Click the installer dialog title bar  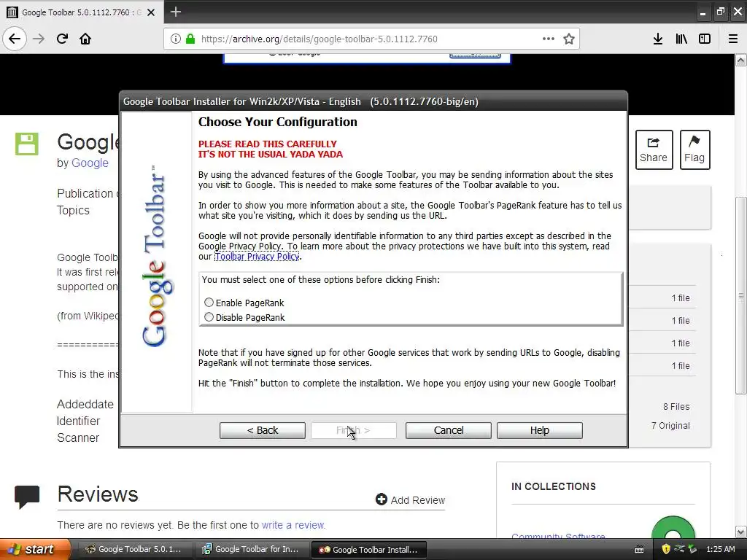(x=373, y=101)
